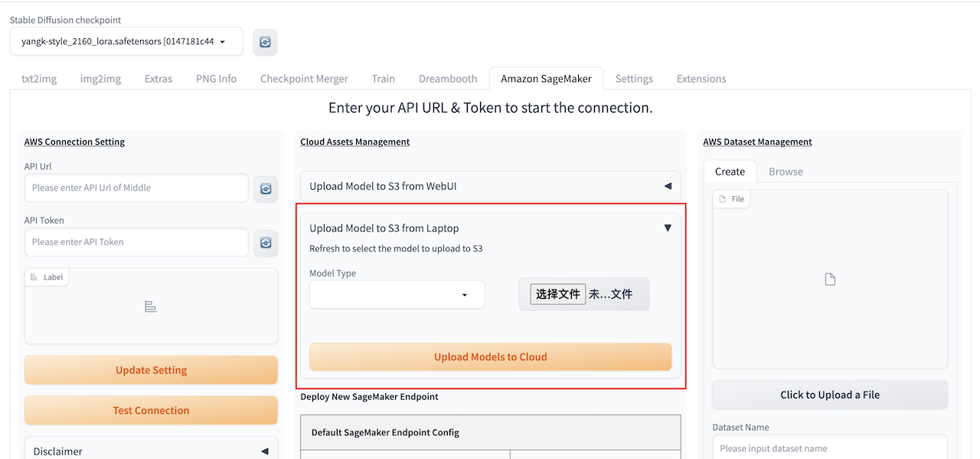Open the Extensions tab
Image resolution: width=980 pixels, height=459 pixels.
[x=701, y=79]
